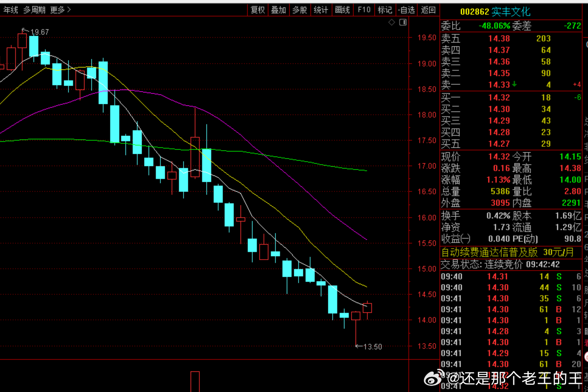The image size is (588, 392).
Task: Click 总量 volume 5386
Action: (500, 191)
